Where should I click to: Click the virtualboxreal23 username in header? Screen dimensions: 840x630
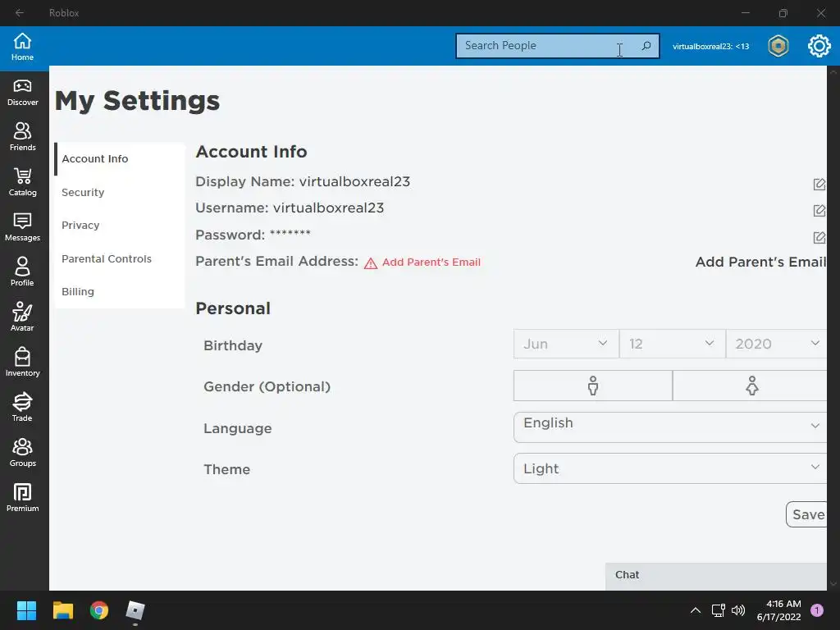(x=711, y=47)
